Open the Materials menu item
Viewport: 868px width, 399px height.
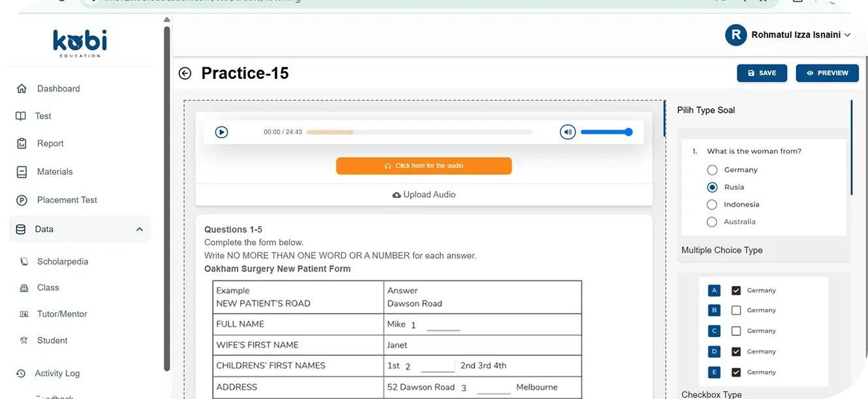[x=55, y=172]
